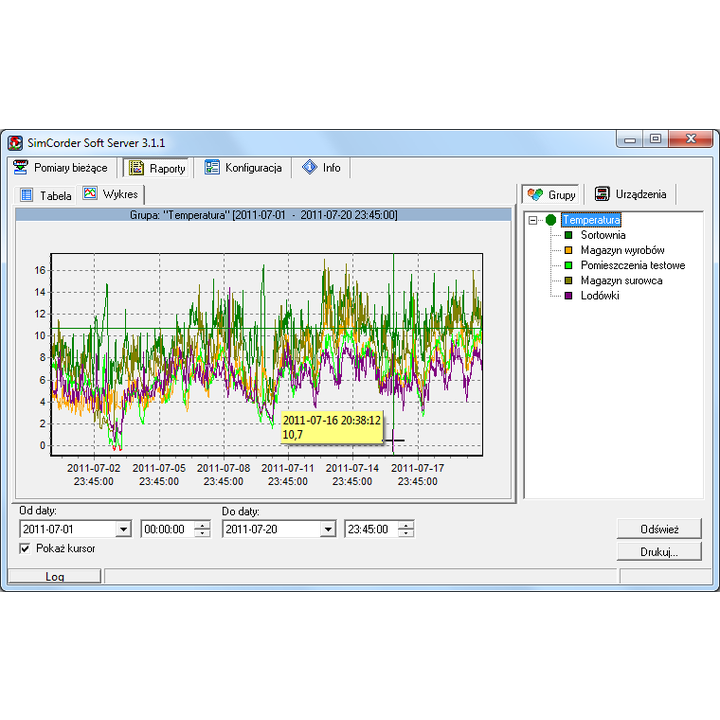Click the Do daty time field 23:45:00
The width and height of the screenshot is (720, 720).
[368, 529]
